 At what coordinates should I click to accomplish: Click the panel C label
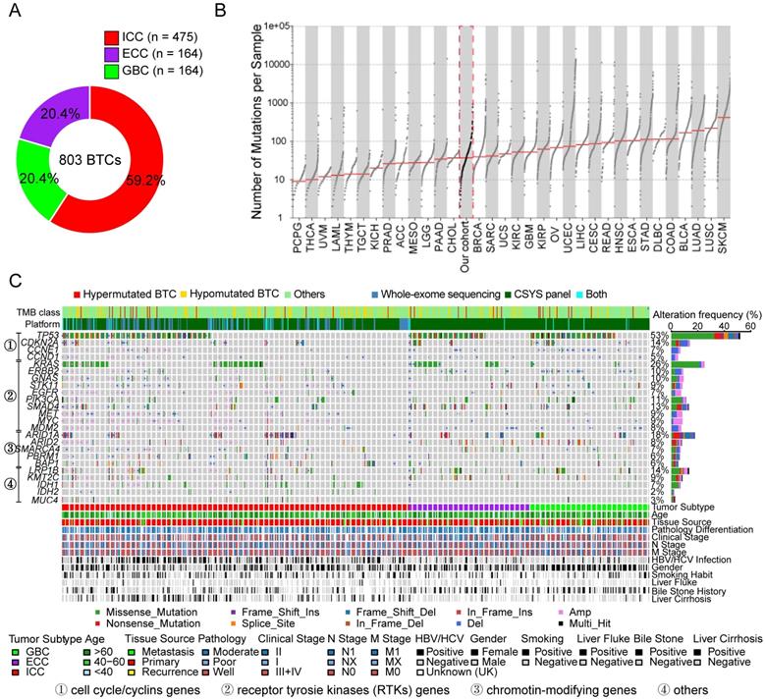coord(12,281)
